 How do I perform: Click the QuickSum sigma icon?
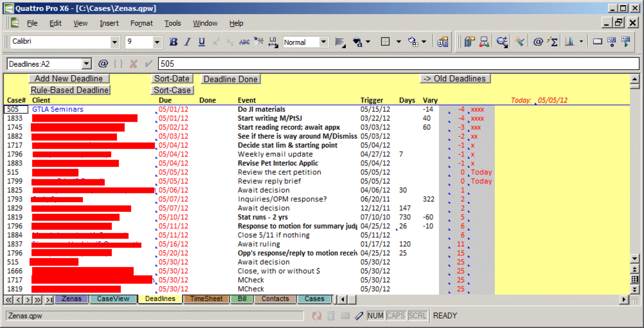552,42
